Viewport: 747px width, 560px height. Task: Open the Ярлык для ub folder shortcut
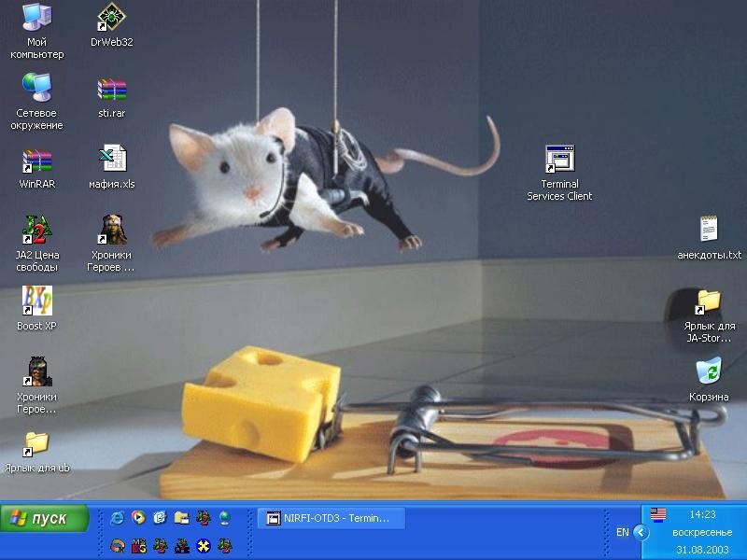(x=37, y=443)
